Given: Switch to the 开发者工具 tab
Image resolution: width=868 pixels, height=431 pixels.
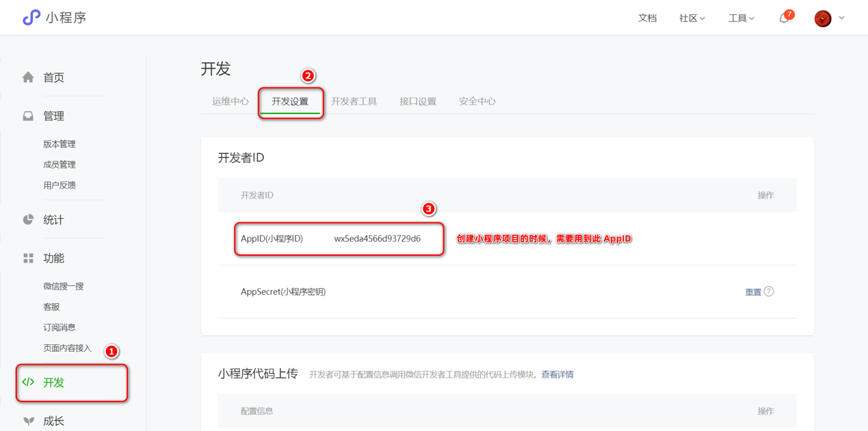Looking at the screenshot, I should [x=354, y=101].
